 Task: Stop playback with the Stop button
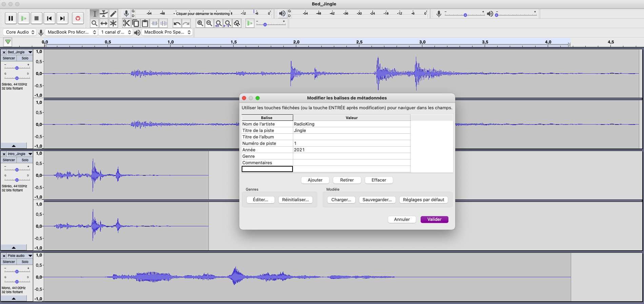(x=37, y=18)
